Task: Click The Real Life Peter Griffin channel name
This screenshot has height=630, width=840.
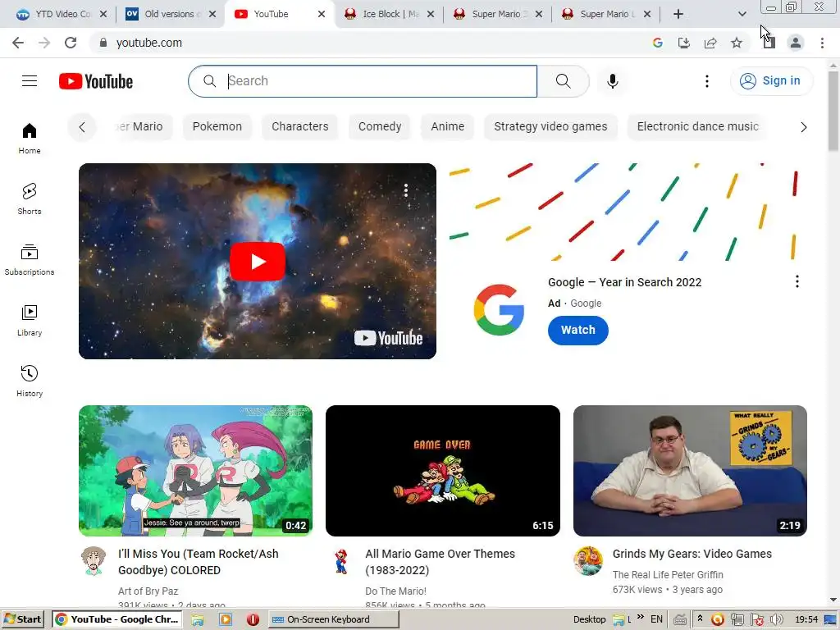Action: 668,575
